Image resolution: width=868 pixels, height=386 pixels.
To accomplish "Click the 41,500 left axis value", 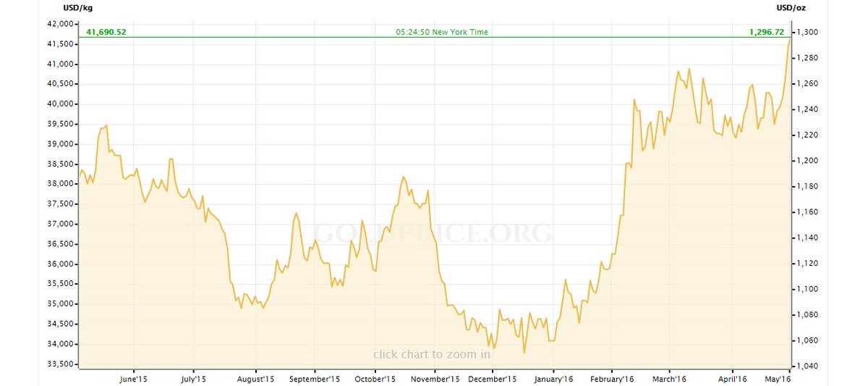I will point(59,43).
